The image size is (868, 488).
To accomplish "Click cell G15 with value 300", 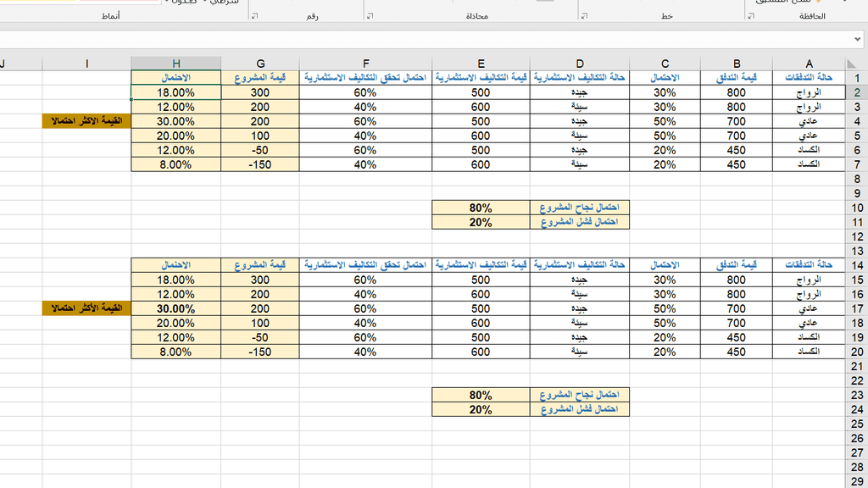I will [260, 280].
